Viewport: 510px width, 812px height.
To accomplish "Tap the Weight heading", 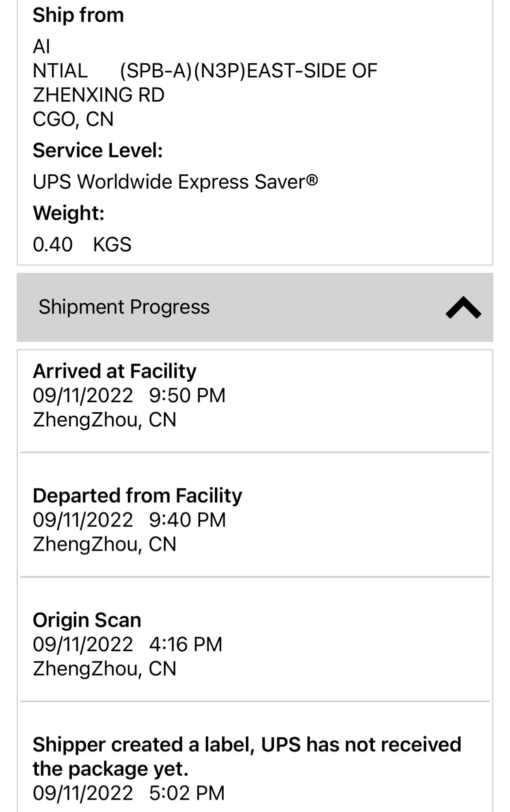I will [x=69, y=213].
